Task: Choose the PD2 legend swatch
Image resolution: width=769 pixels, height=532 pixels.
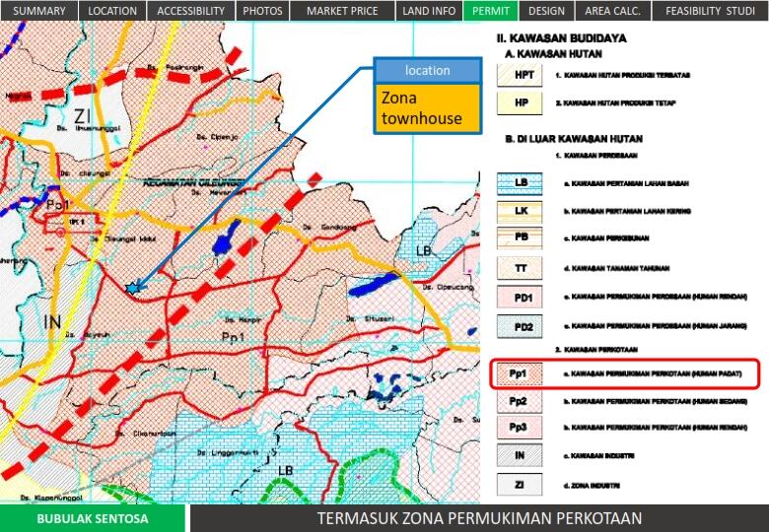Action: 520,326
